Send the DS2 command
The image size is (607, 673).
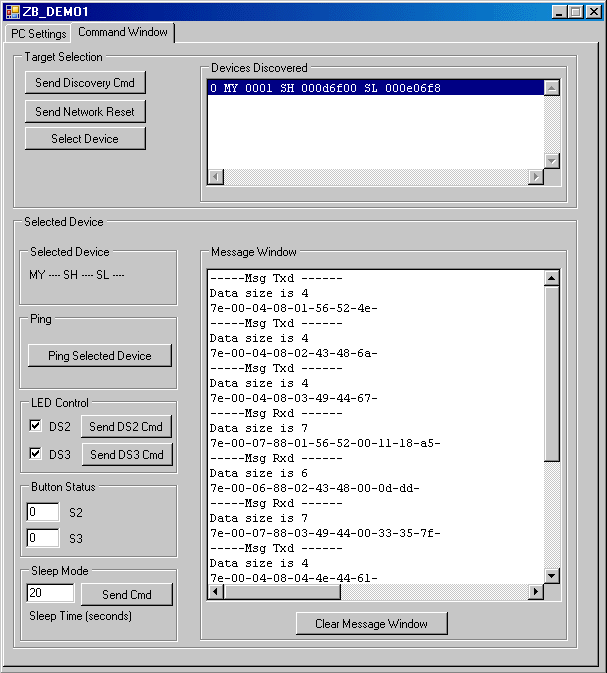(126, 427)
